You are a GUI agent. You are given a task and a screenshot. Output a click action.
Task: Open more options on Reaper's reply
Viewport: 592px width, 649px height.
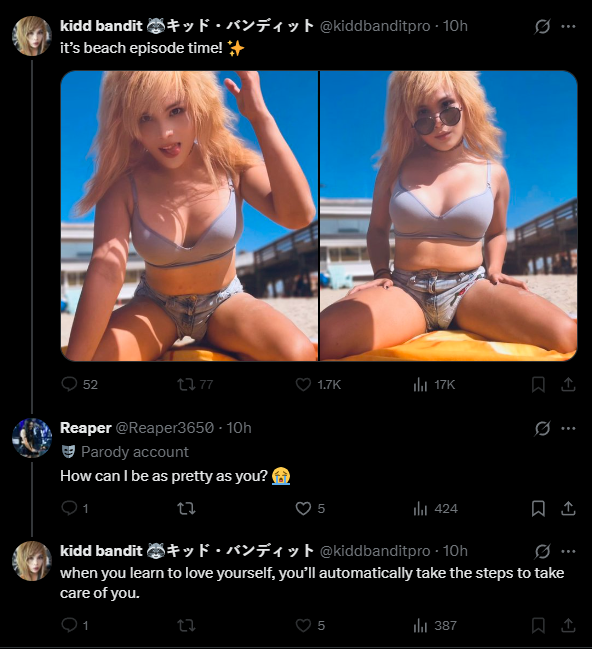568,428
